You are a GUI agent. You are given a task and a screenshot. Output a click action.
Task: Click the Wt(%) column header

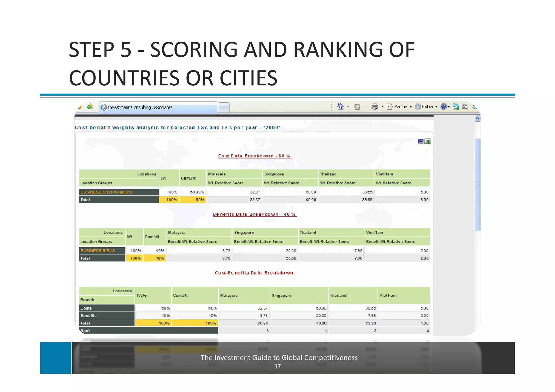click(153, 295)
